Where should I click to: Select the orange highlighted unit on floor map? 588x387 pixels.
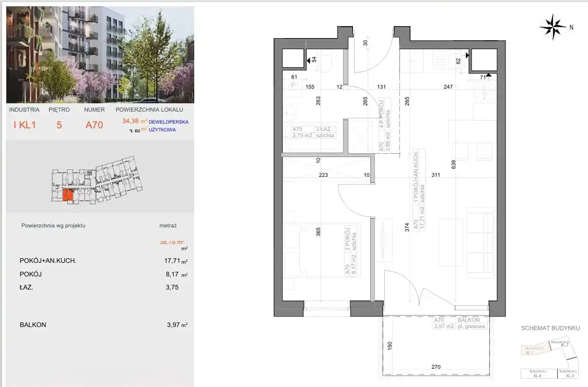[68, 196]
